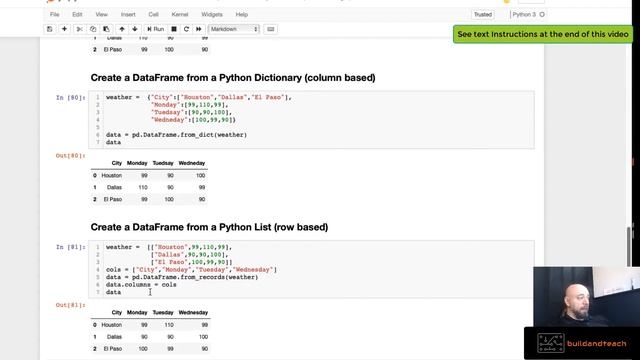Open the View menu
640x360 pixels.
tap(102, 14)
